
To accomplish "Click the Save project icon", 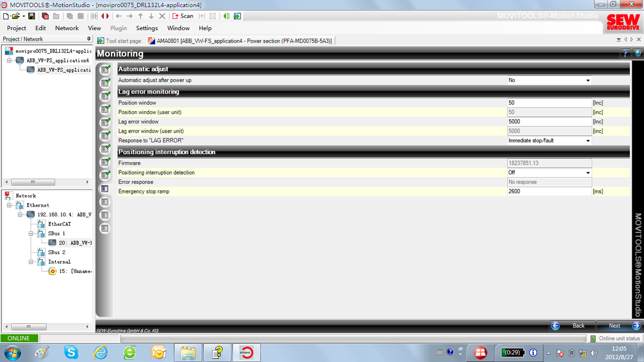I will pyautogui.click(x=31, y=16).
